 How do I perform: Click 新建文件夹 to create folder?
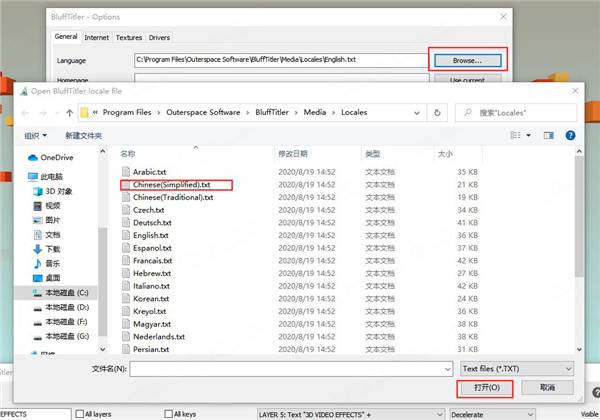pyautogui.click(x=83, y=135)
